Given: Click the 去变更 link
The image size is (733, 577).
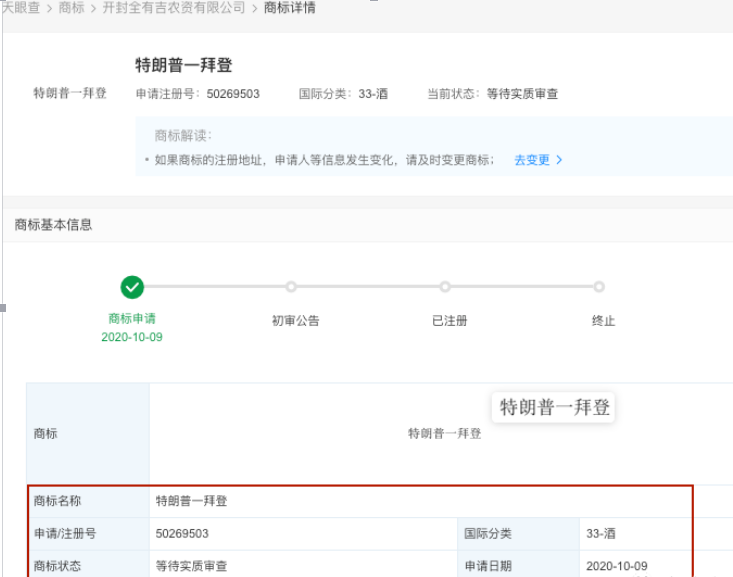Looking at the screenshot, I should click(532, 160).
